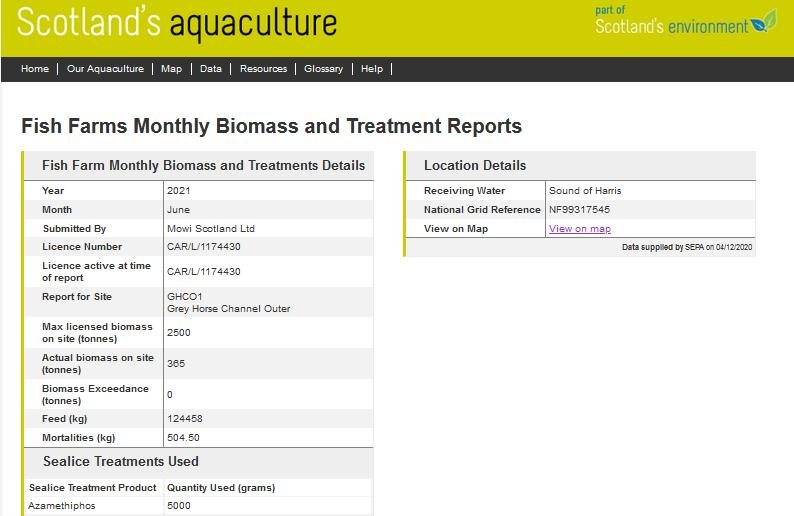
Task: Select the Fish Farms Monthly Biomass heading
Action: tap(271, 127)
